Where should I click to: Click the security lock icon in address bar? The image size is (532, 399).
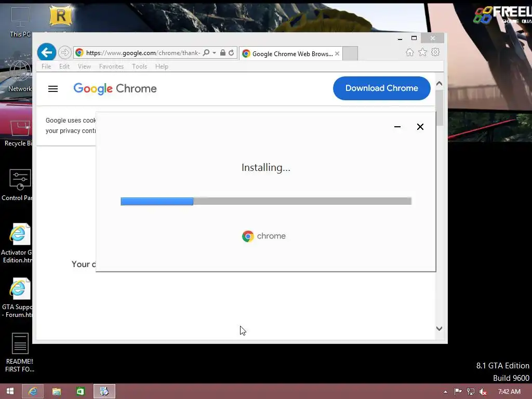pyautogui.click(x=222, y=52)
